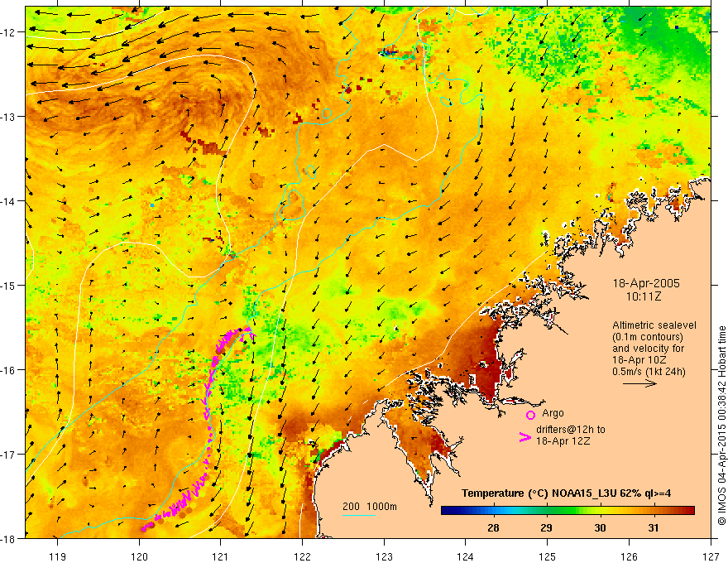Viewport: 728px width, 563px height.
Task: Click the 'Argo' legend label
Action: [x=553, y=413]
